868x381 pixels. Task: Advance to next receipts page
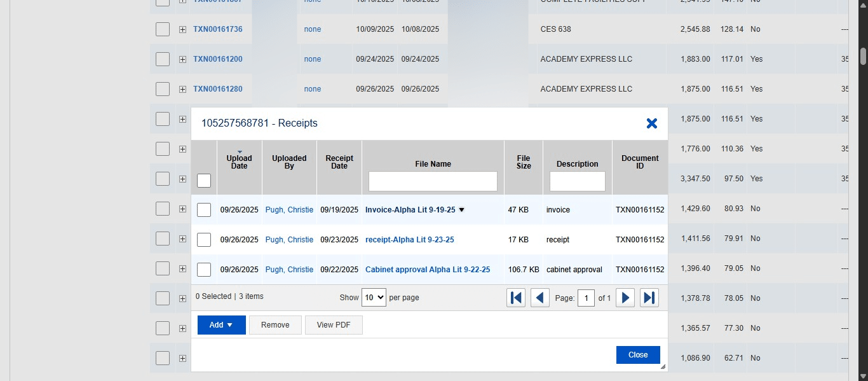pyautogui.click(x=625, y=297)
